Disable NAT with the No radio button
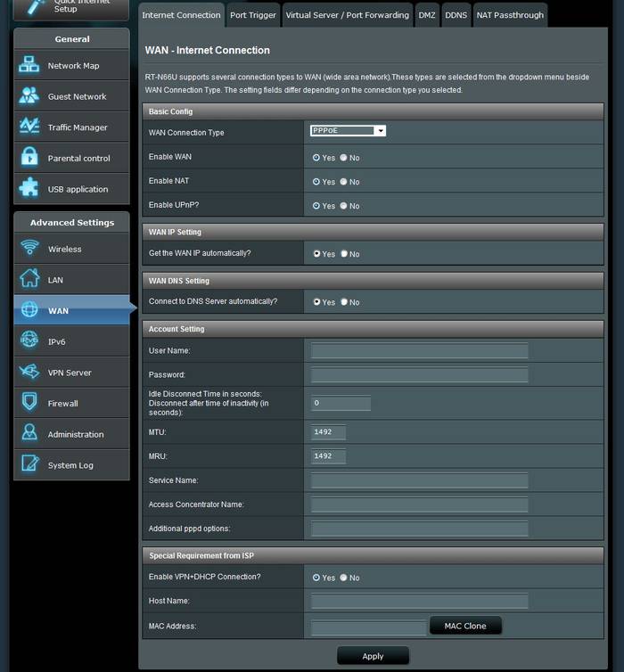This screenshot has height=672, width=624. (x=344, y=182)
